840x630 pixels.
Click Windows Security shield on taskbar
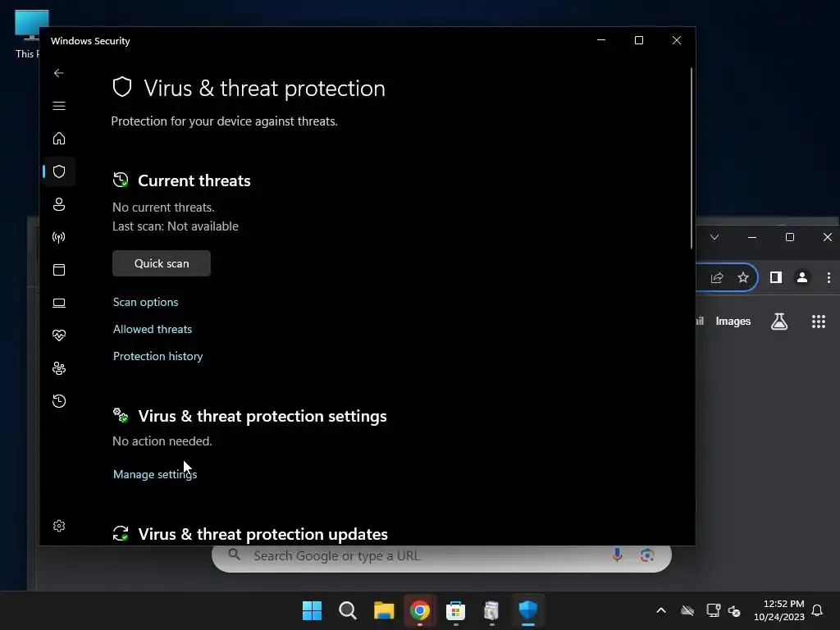pos(527,610)
